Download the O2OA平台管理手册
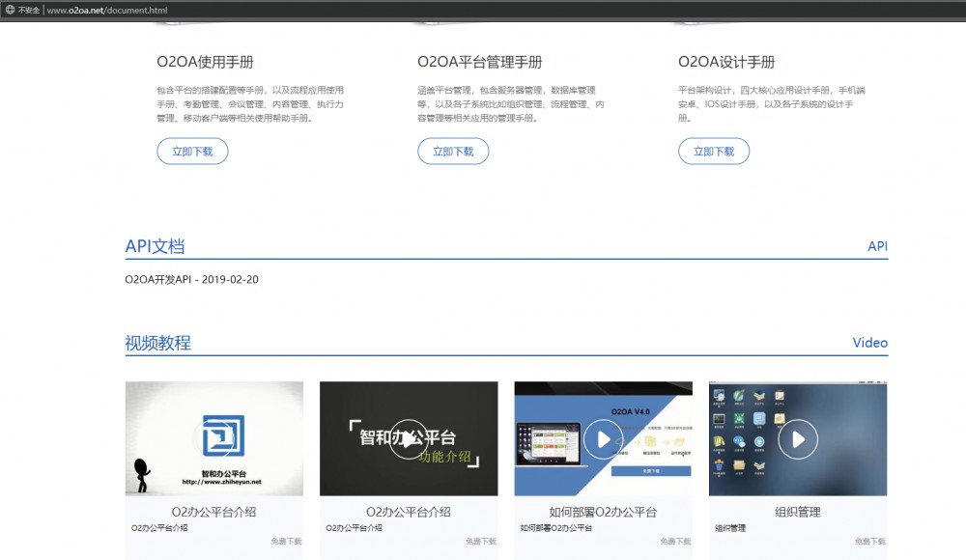The image size is (966, 560). (x=453, y=151)
